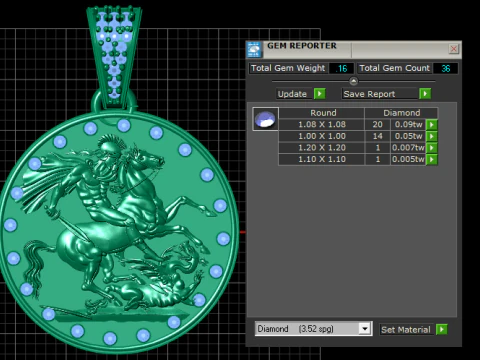This screenshot has height=360, width=480.
Task: Click the Round column header
Action: coord(322,113)
